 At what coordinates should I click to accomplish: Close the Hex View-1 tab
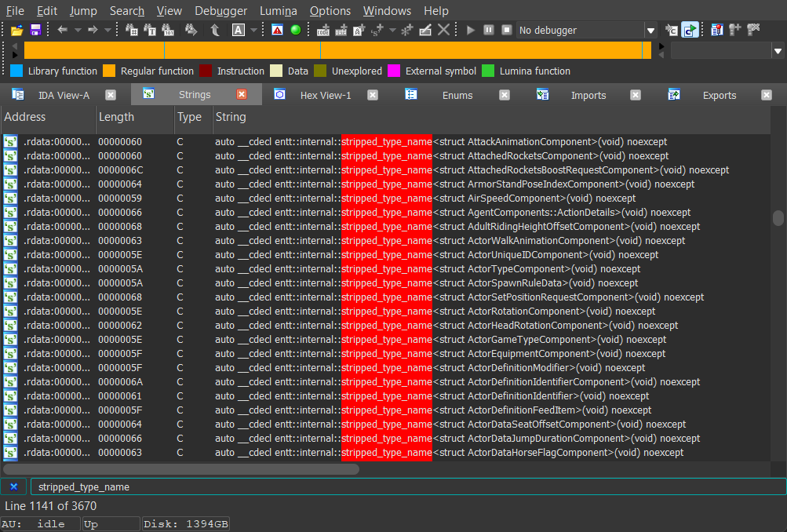pyautogui.click(x=373, y=95)
